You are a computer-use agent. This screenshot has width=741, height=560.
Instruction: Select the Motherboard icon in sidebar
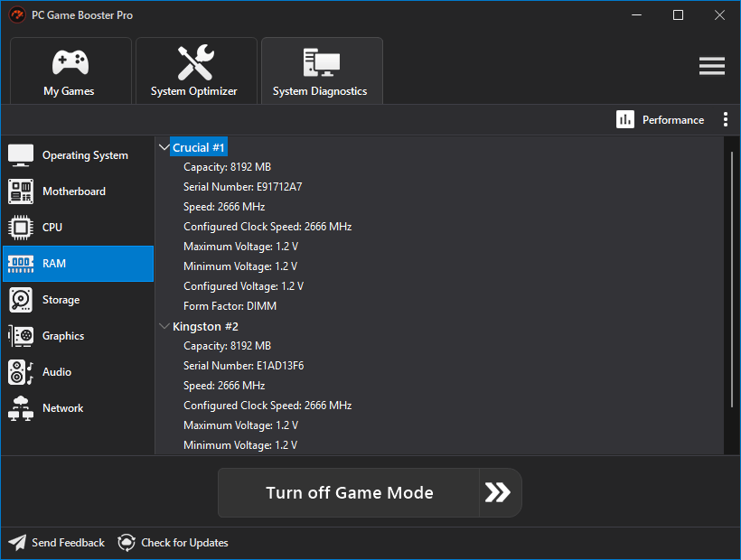[21, 191]
